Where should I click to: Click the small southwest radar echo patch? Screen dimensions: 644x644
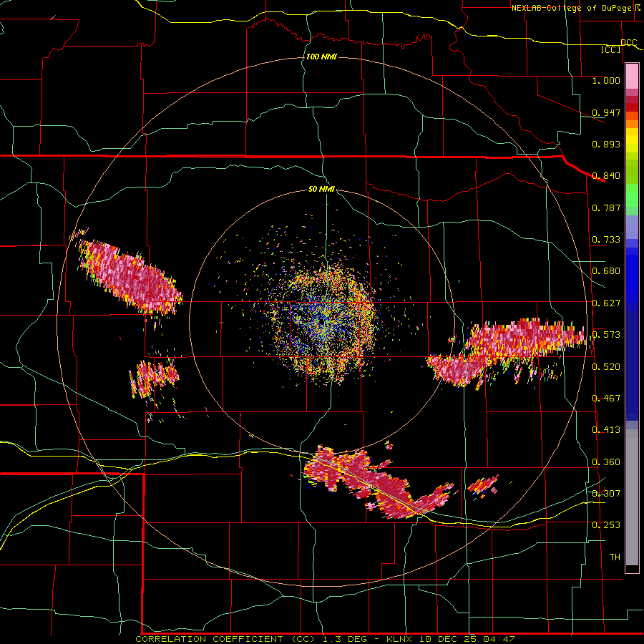point(154,378)
